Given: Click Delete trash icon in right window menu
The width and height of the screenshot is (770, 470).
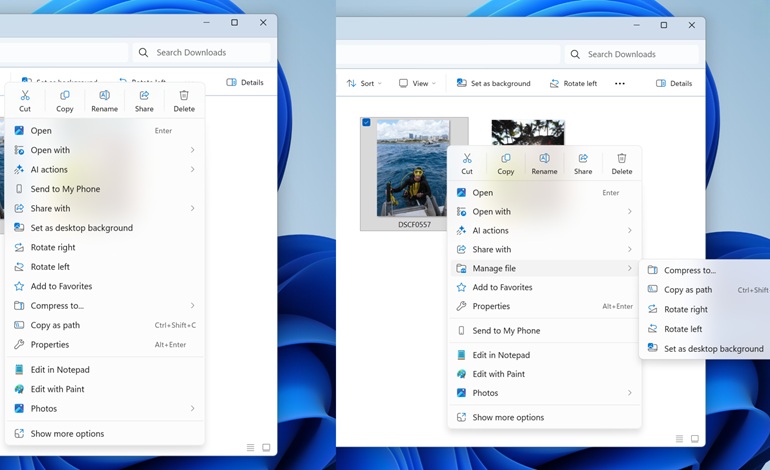Looking at the screenshot, I should point(622,158).
